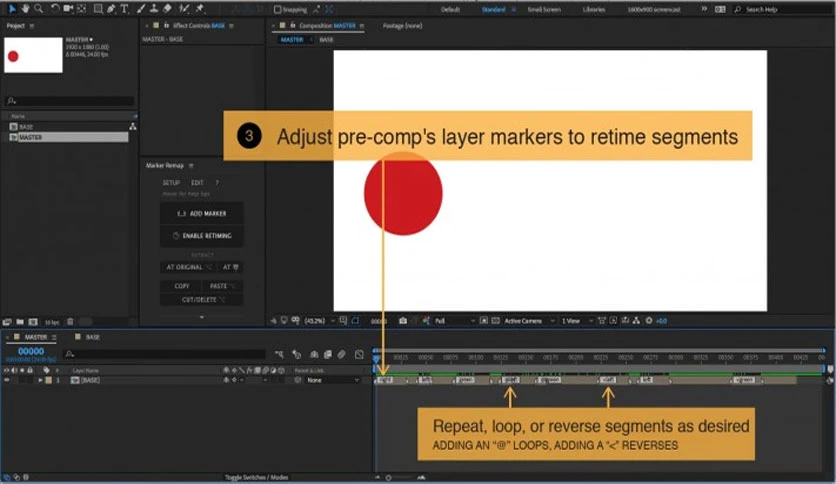Switch to the Small Screen workspace
Viewport: 836px width, 484px height.
[544, 10]
